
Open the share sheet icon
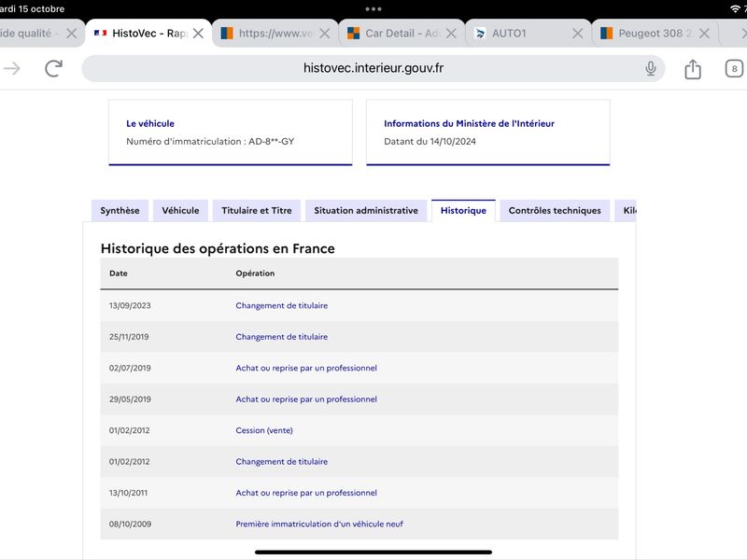(x=693, y=69)
